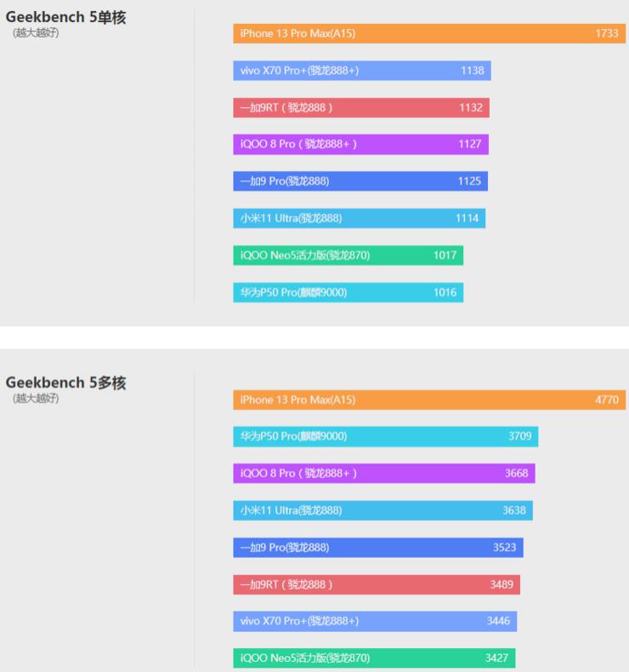Click the orange iPhone 13 Pro Max single-core bar
The height and width of the screenshot is (672, 629).
[429, 33]
